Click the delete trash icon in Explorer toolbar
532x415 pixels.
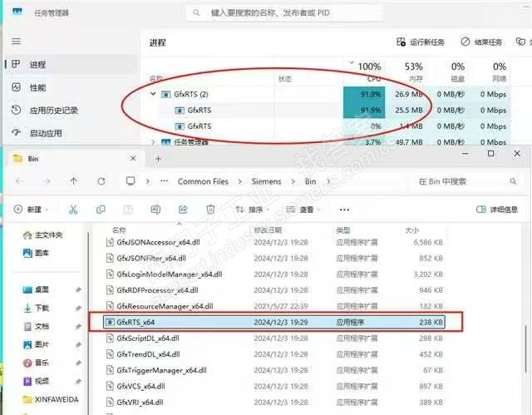click(211, 210)
